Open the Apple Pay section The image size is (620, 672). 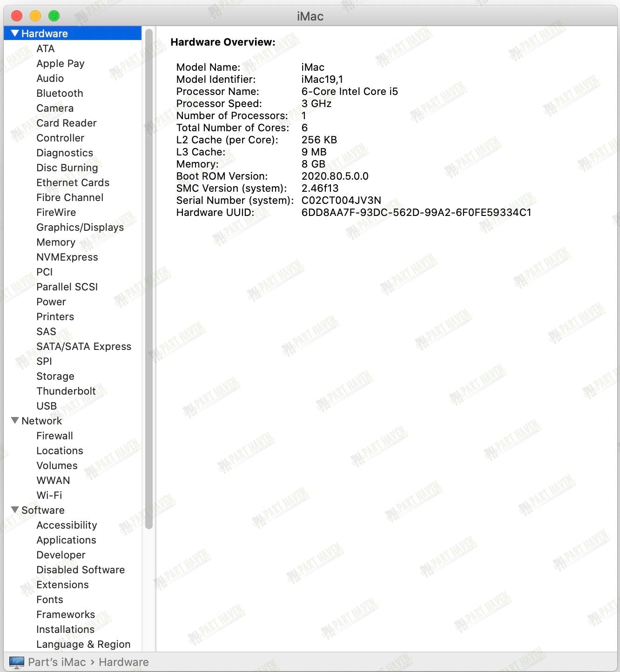click(61, 63)
